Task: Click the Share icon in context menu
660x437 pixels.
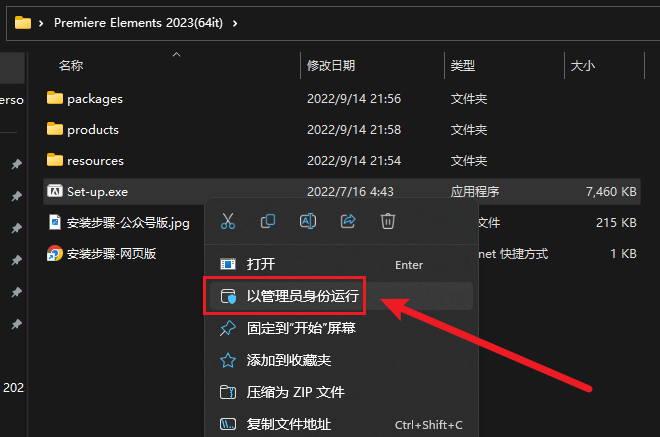Action: point(348,221)
